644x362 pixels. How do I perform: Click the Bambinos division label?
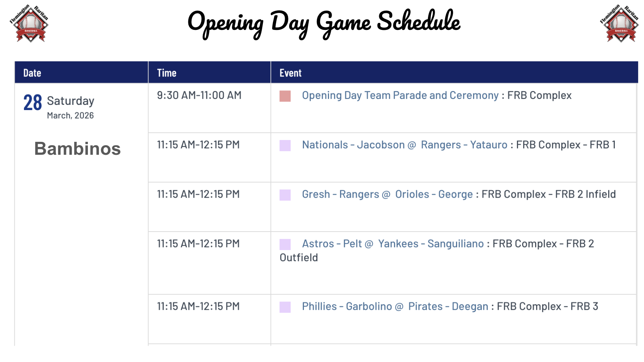point(78,149)
